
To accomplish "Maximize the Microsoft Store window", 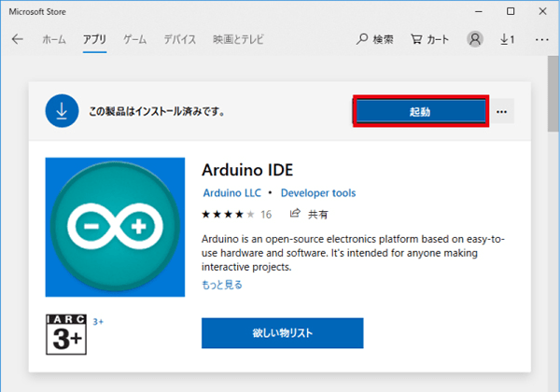I will point(511,11).
